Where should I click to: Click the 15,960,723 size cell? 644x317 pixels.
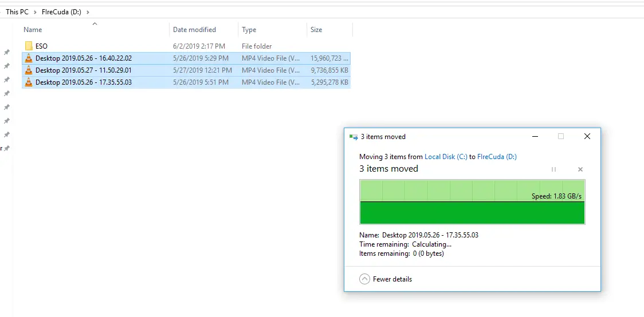point(329,58)
